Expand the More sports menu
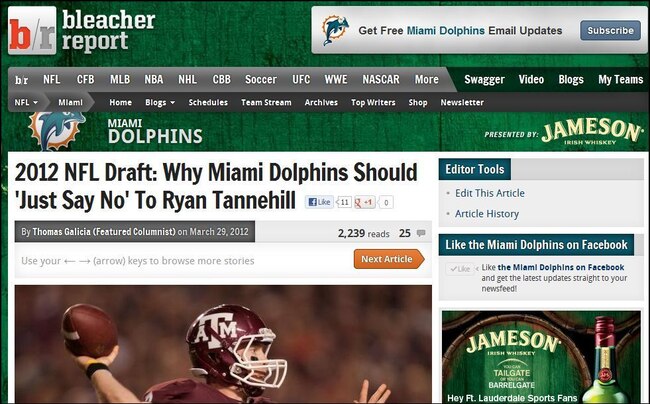The image size is (650, 404). coord(427,79)
